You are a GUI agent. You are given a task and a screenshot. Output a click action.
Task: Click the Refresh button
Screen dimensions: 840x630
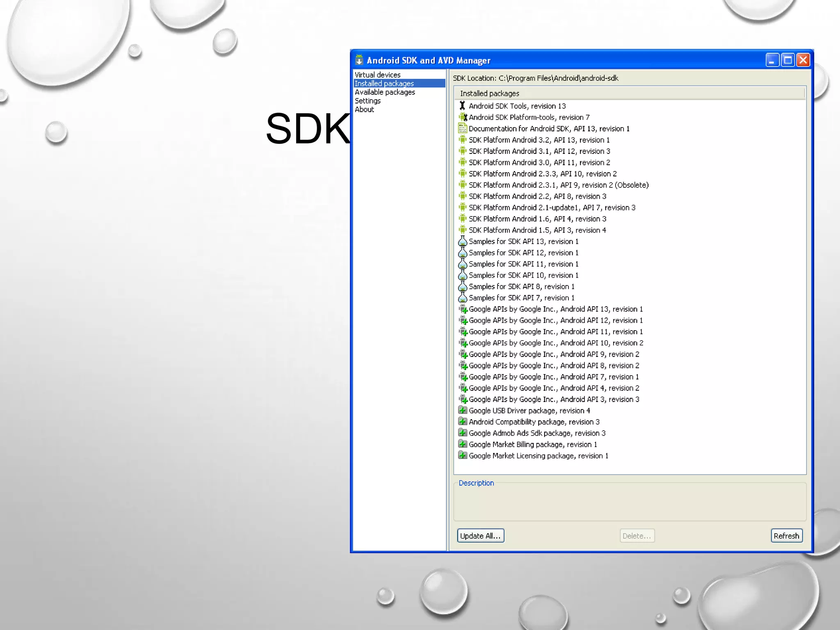coord(786,536)
